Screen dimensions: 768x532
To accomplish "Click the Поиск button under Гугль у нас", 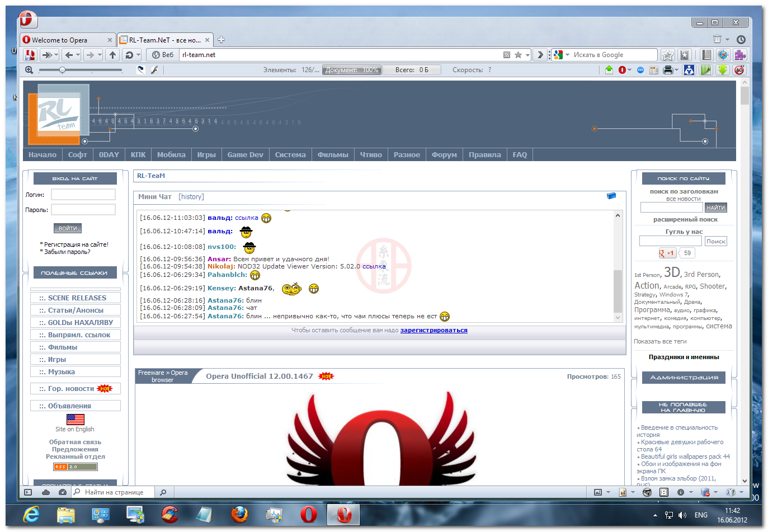I will tap(715, 241).
